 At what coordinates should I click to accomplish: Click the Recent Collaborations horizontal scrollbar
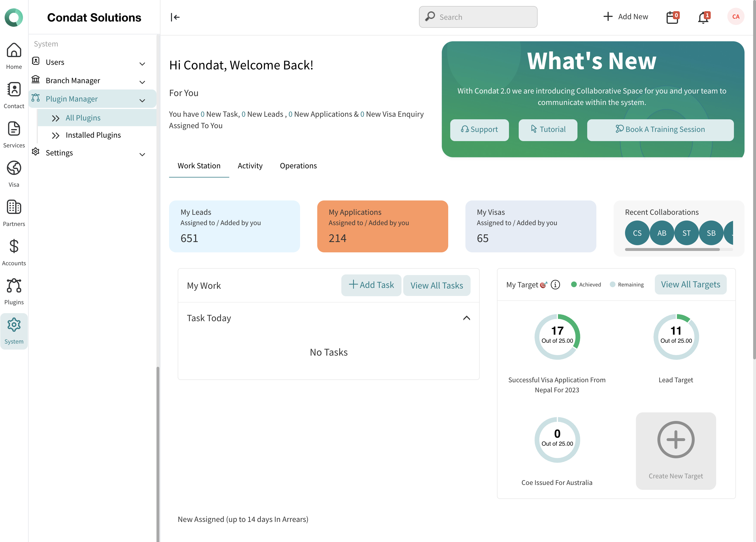coord(672,249)
